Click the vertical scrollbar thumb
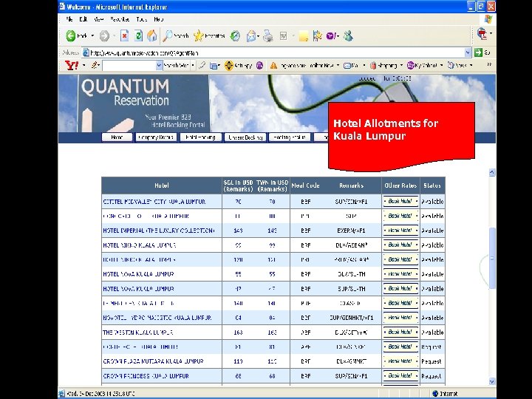532x399 pixels. (492, 258)
